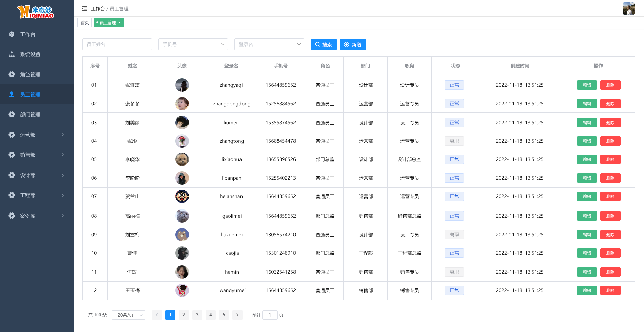Click avatar of 李晓华
The width and height of the screenshot is (644, 332).
[x=182, y=159]
